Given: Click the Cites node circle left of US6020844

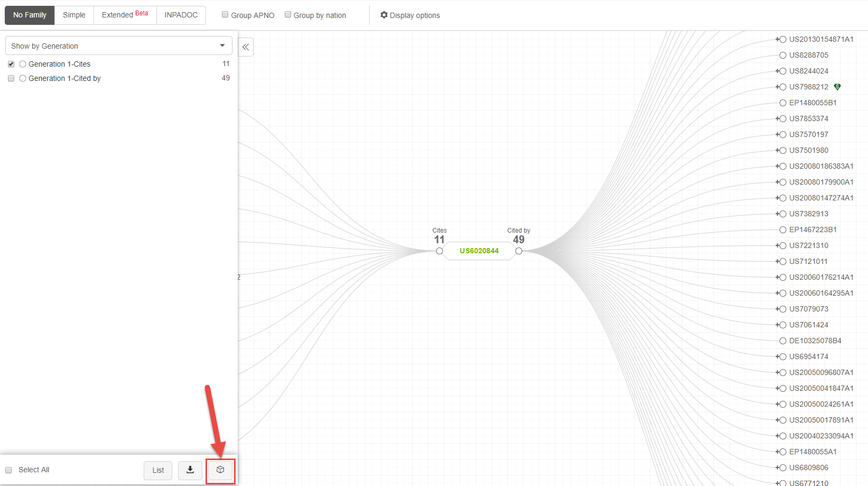Looking at the screenshot, I should coord(440,251).
